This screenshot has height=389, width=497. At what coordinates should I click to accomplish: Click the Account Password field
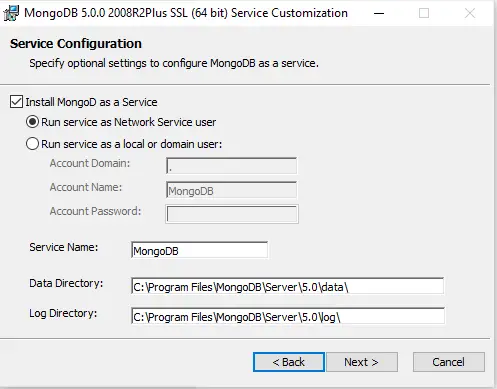point(232,214)
